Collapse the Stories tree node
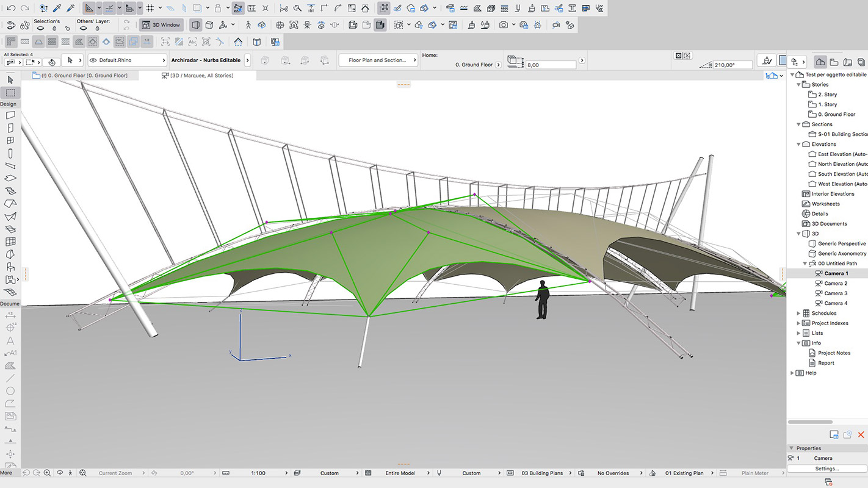 (x=799, y=85)
